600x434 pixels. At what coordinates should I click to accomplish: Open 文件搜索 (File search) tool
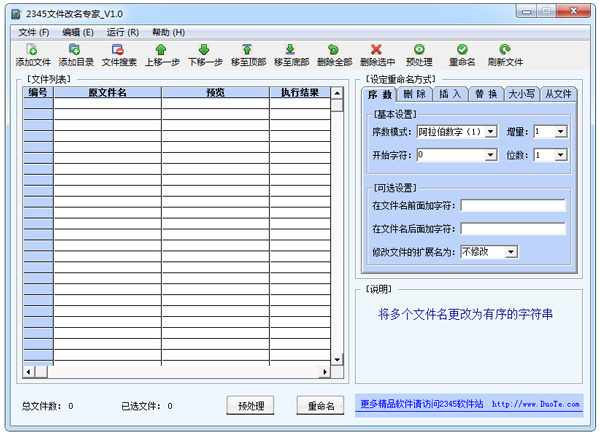(x=118, y=49)
